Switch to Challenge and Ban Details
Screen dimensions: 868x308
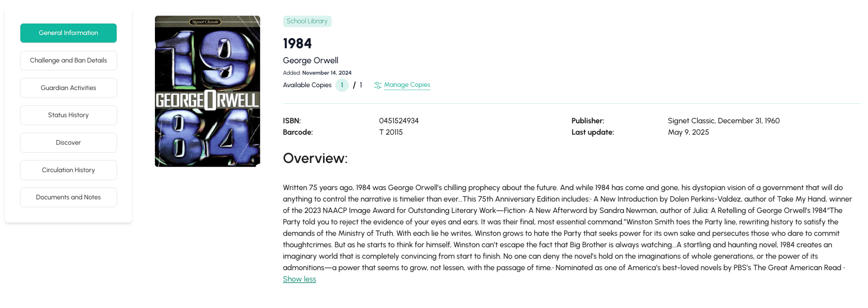pos(68,60)
